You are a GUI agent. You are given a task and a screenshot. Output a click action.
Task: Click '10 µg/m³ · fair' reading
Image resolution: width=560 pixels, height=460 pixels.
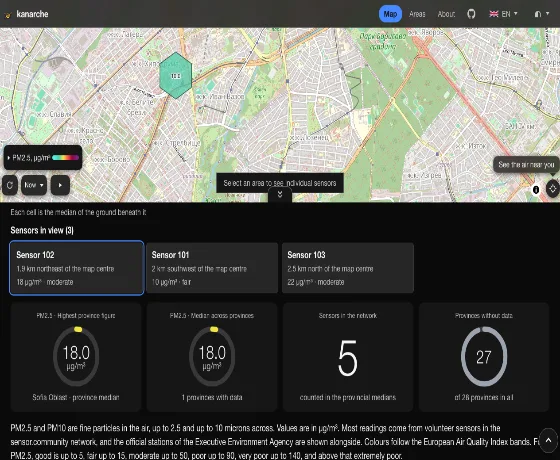point(171,282)
